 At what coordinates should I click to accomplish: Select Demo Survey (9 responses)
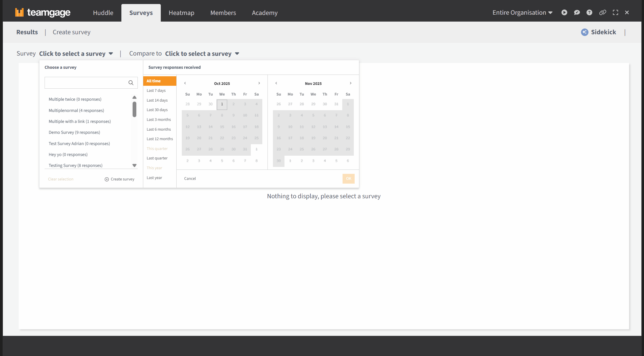(x=74, y=132)
